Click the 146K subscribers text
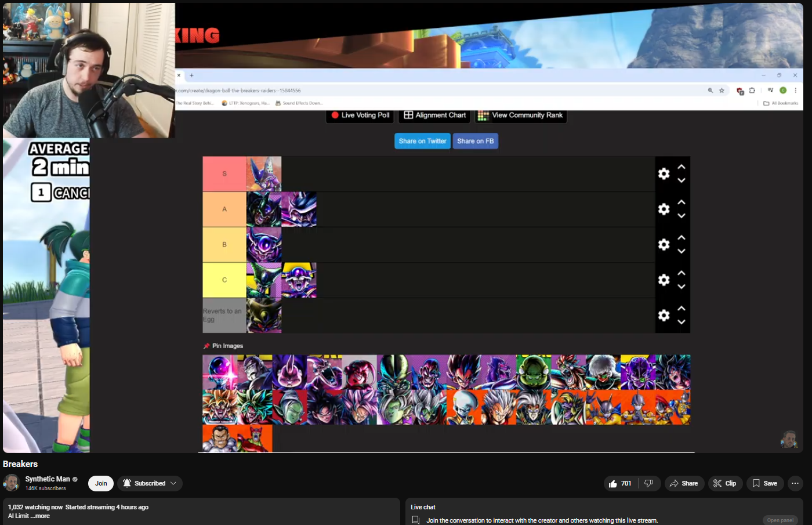 (x=45, y=488)
